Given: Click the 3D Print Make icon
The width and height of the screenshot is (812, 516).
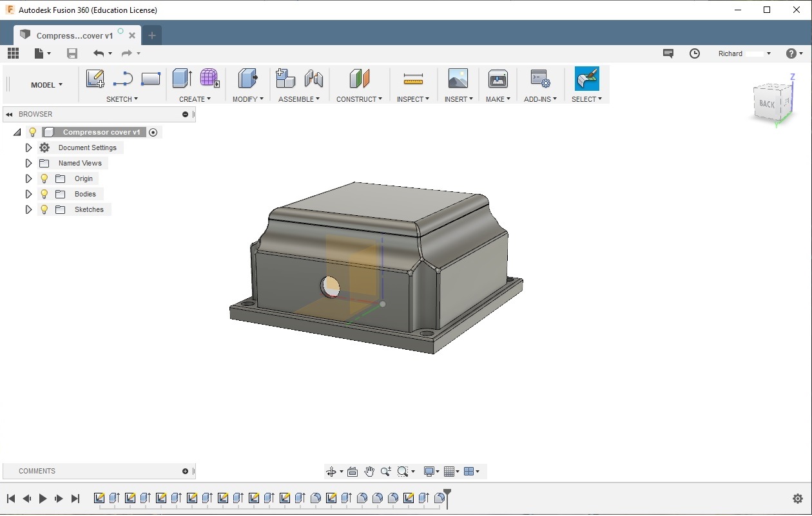Looking at the screenshot, I should coord(498,79).
